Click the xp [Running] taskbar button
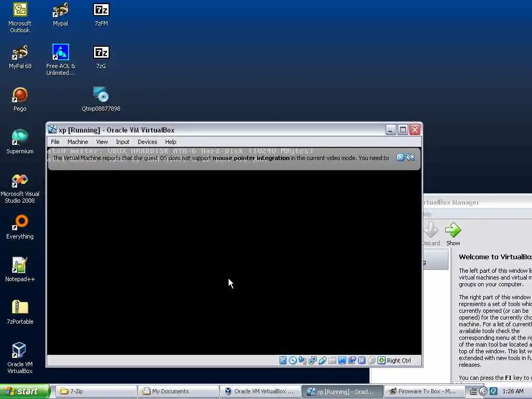 343,391
